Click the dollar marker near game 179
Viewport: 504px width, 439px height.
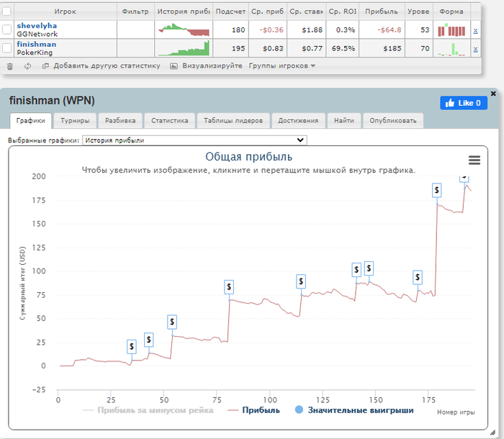436,190
